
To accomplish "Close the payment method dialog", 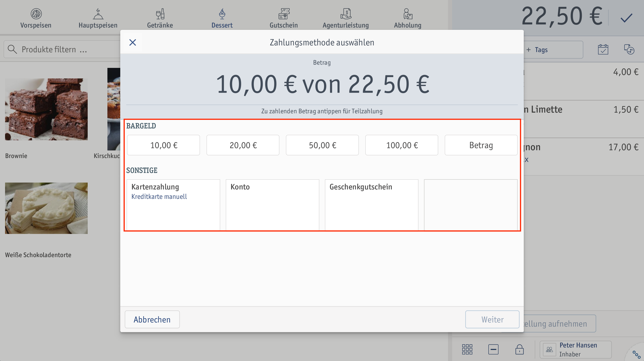I will coord(132,42).
